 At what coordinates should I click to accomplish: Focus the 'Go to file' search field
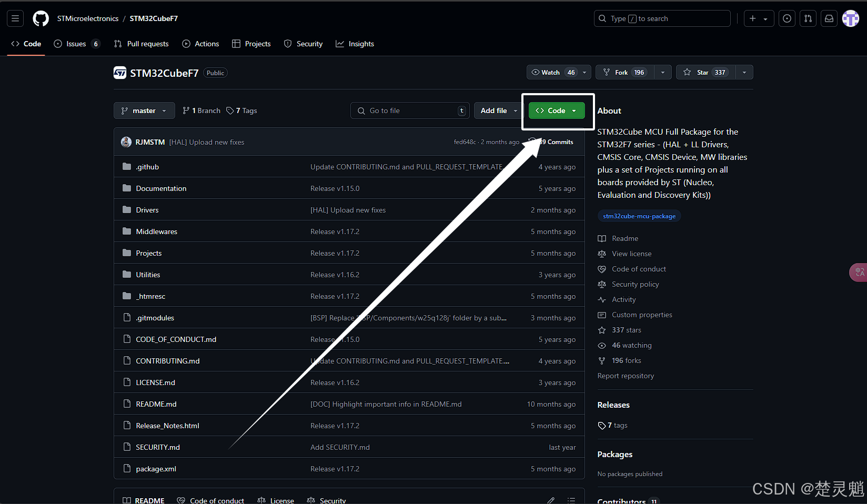point(410,110)
